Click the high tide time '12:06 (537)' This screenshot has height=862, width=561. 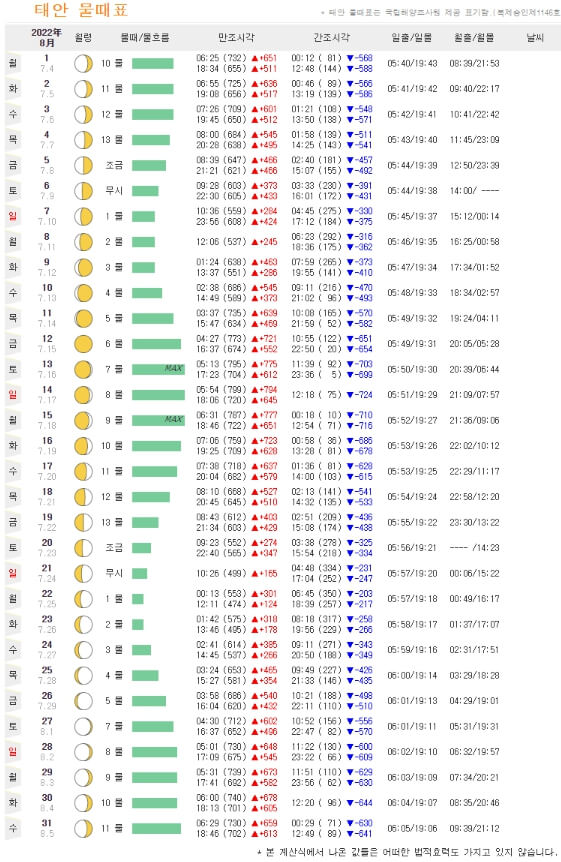[x=222, y=241]
